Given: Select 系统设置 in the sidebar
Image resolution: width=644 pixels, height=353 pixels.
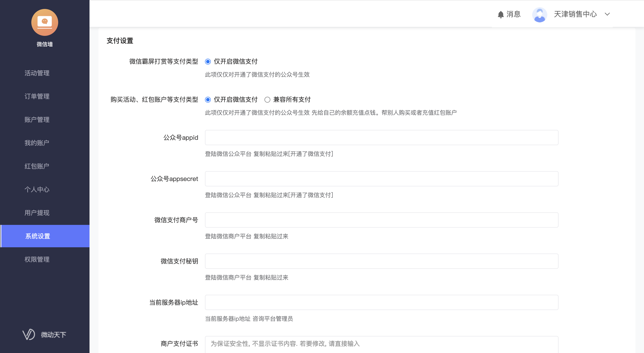Looking at the screenshot, I should click(45, 236).
